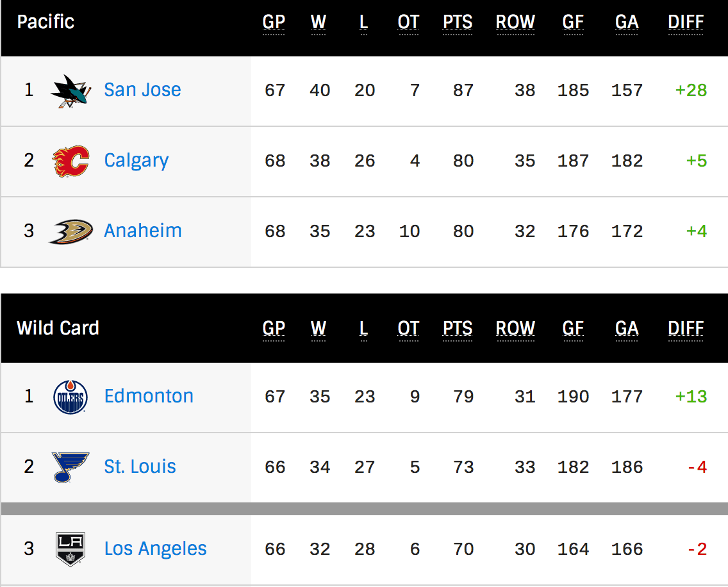Click Pacific table's W column header
The width and height of the screenshot is (728, 587).
pyautogui.click(x=318, y=22)
